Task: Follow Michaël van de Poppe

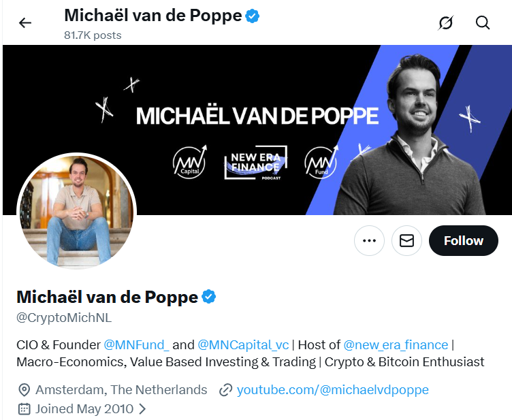Action: pos(463,241)
